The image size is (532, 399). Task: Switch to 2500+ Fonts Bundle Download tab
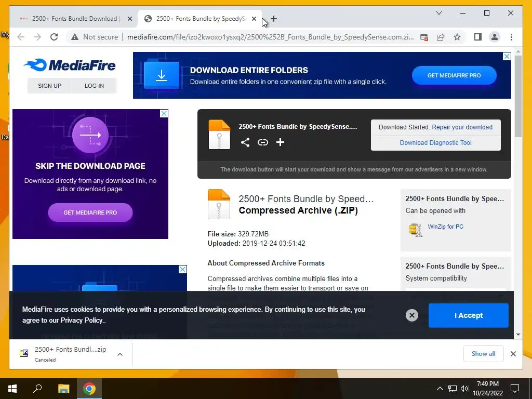point(74,19)
